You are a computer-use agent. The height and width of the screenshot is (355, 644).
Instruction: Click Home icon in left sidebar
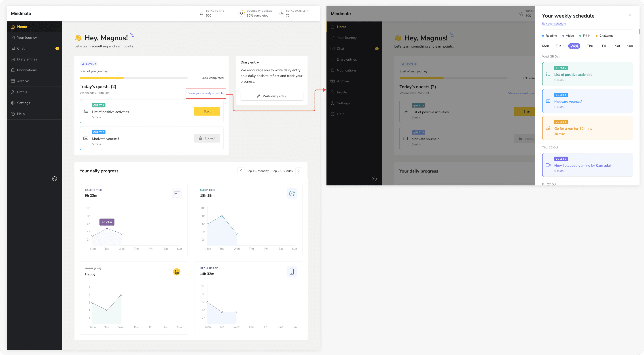(x=13, y=27)
